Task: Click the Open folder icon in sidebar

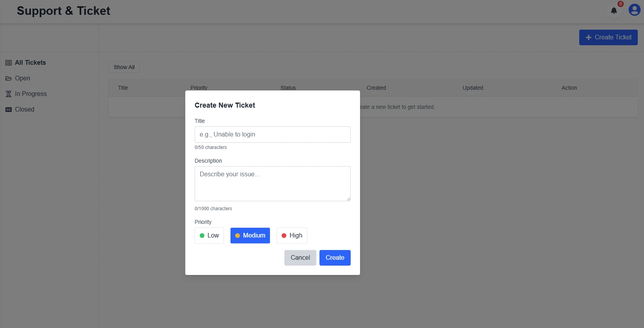Action: click(x=8, y=78)
